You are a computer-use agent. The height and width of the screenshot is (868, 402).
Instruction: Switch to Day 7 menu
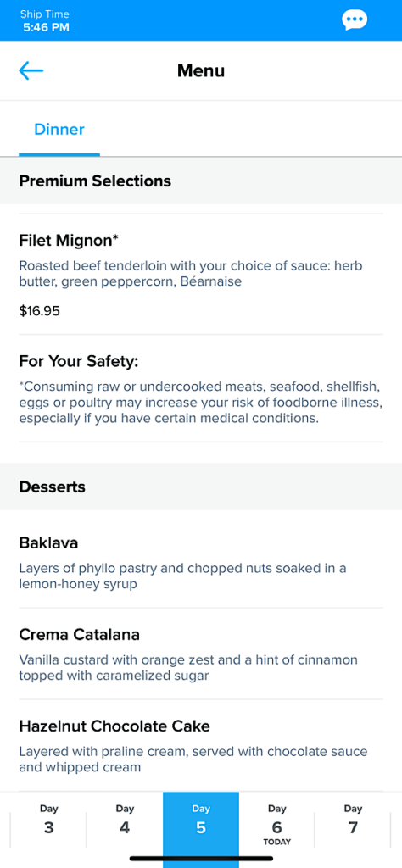pos(353,821)
